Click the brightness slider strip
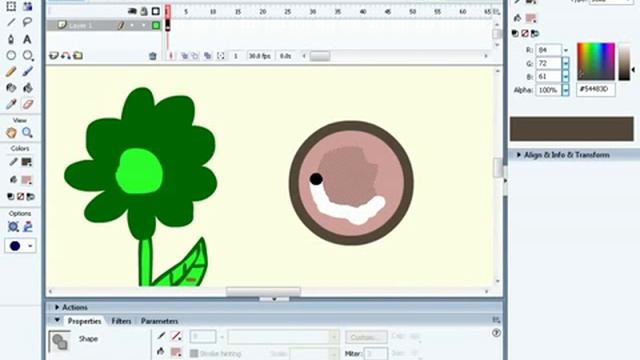Image resolution: width=640 pixels, height=360 pixels. point(624,61)
